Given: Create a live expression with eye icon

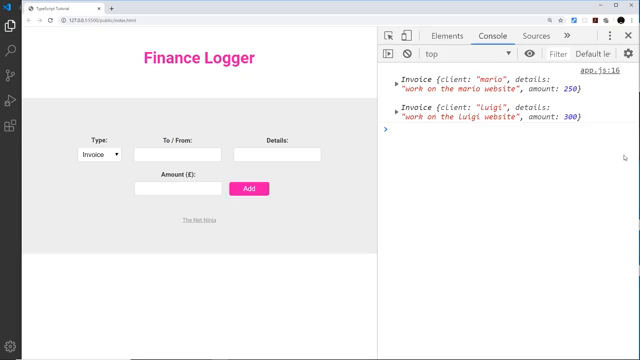Looking at the screenshot, I should 529,54.
